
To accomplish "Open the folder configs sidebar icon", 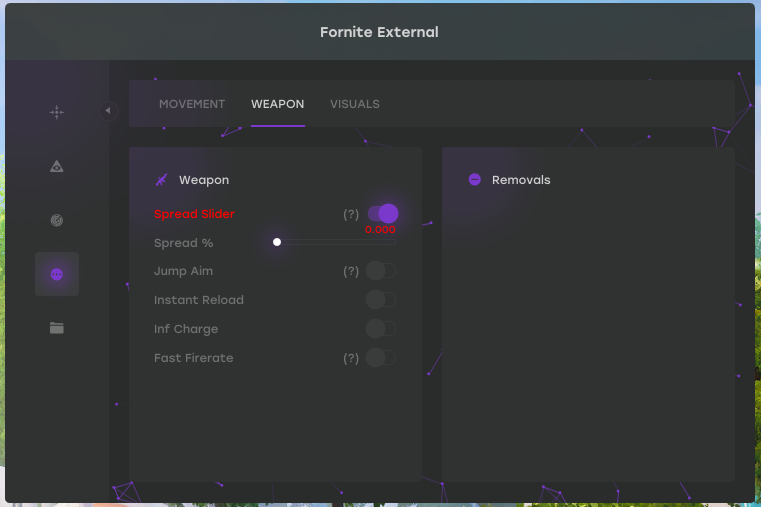I will pos(57,328).
